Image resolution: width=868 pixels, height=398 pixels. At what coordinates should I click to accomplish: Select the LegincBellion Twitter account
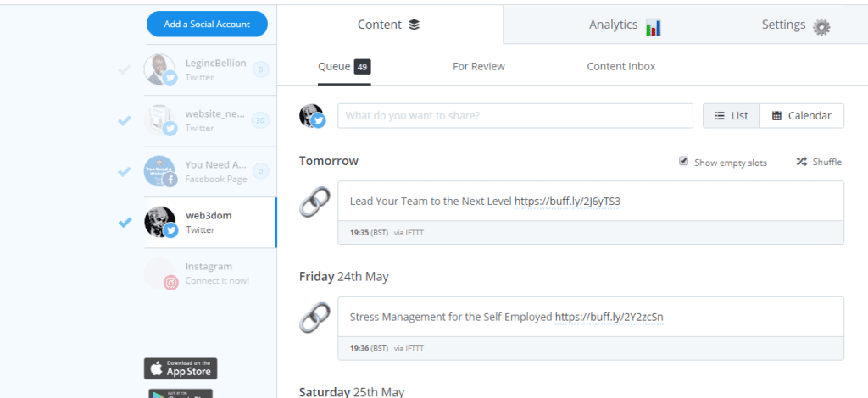click(210, 69)
